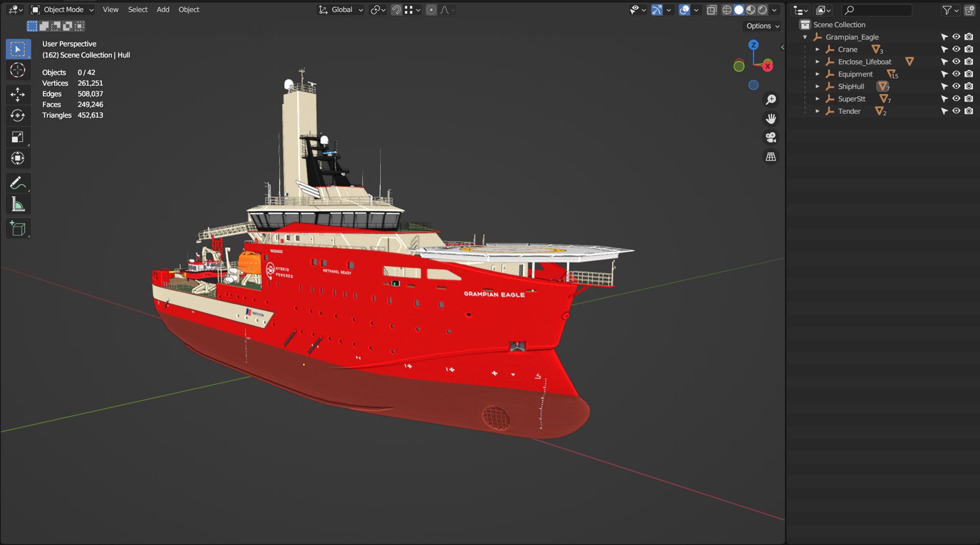The height and width of the screenshot is (545, 980).
Task: Click the red X axis gizmo ball
Action: click(767, 66)
